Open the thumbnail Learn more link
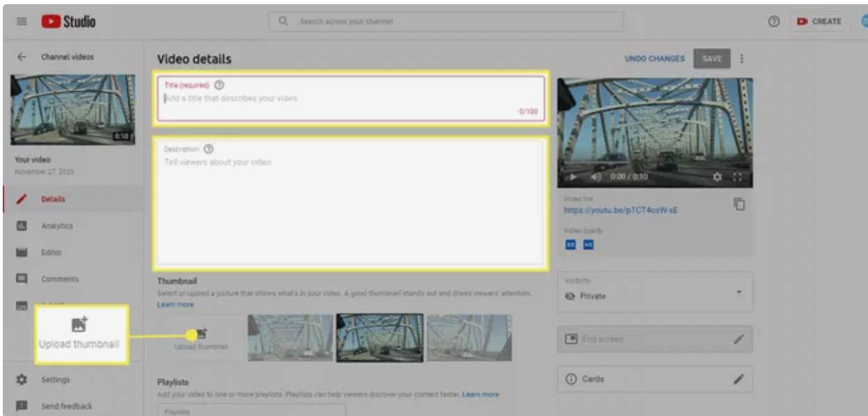Screen dimensions: 868x416 coord(175,305)
